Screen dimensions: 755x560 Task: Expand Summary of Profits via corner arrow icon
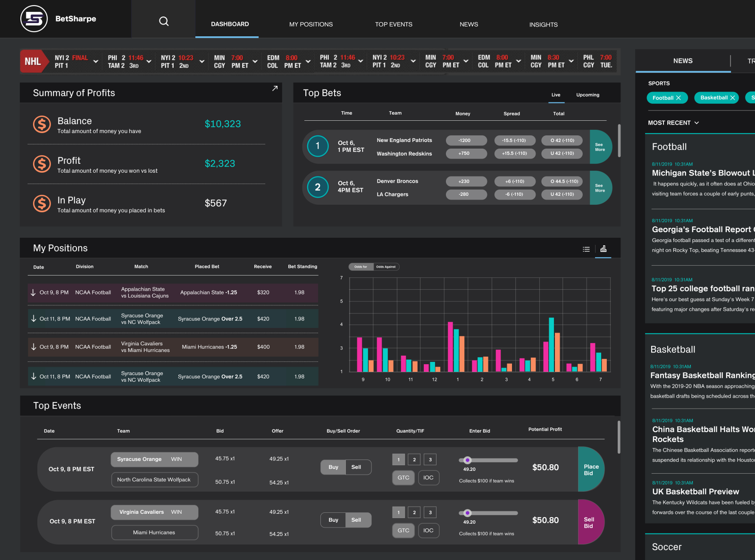275,88
